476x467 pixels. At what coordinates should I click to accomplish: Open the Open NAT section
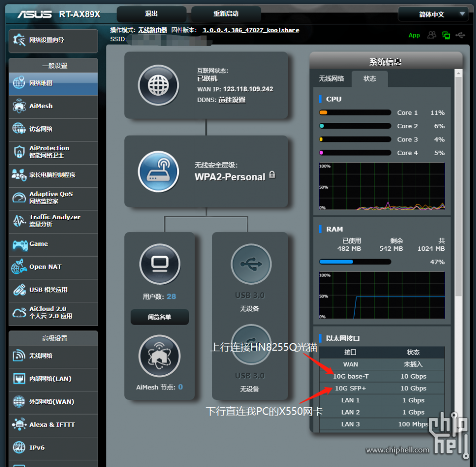[53, 267]
